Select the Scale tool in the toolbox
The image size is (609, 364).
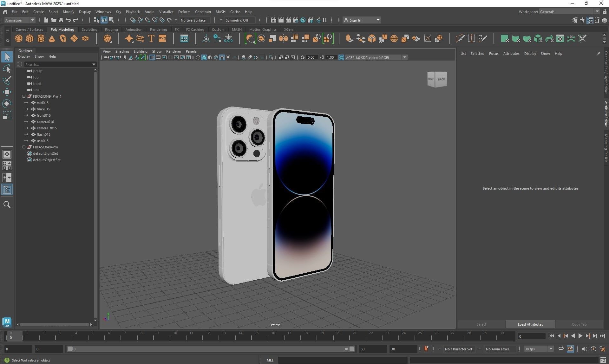tap(7, 115)
